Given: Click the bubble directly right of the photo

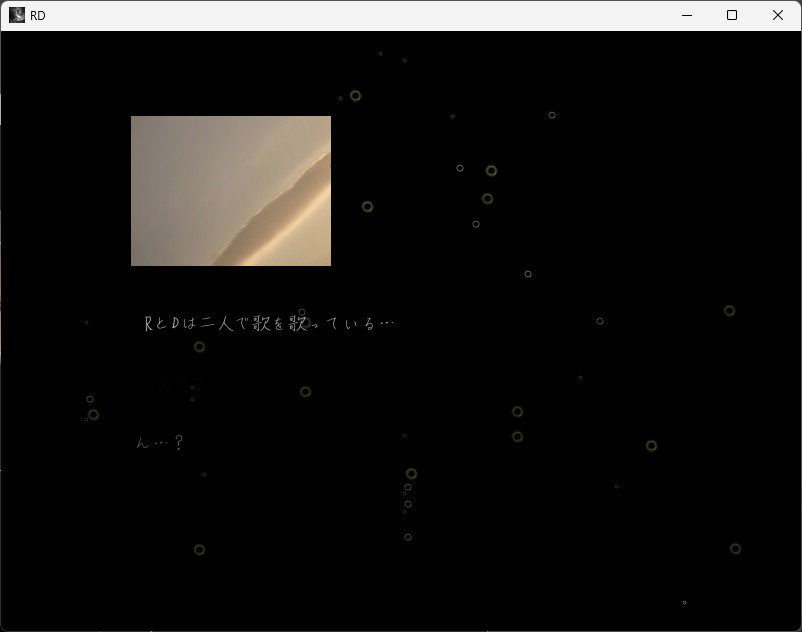Looking at the screenshot, I should point(367,207).
